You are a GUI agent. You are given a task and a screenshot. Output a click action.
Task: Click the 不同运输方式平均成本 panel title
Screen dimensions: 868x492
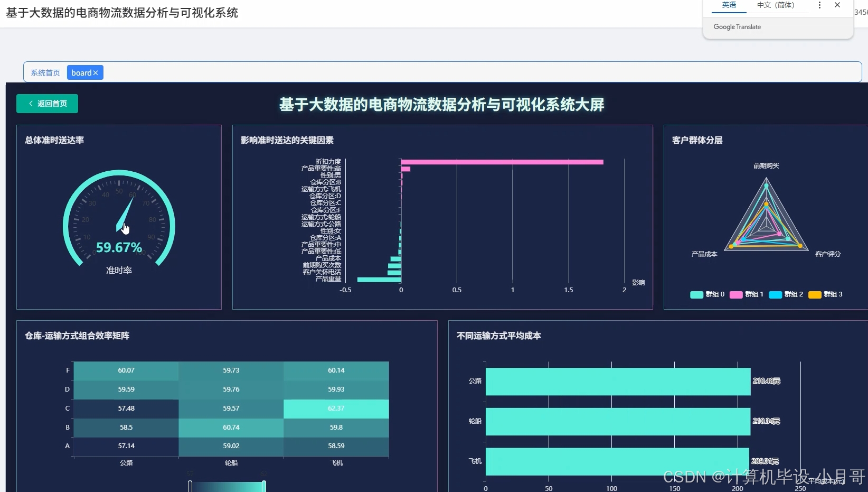click(499, 336)
